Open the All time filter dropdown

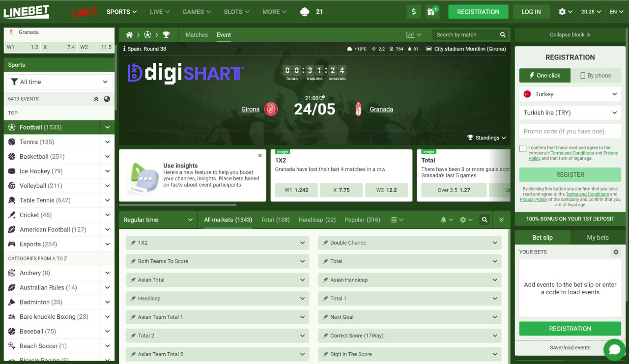pos(59,82)
